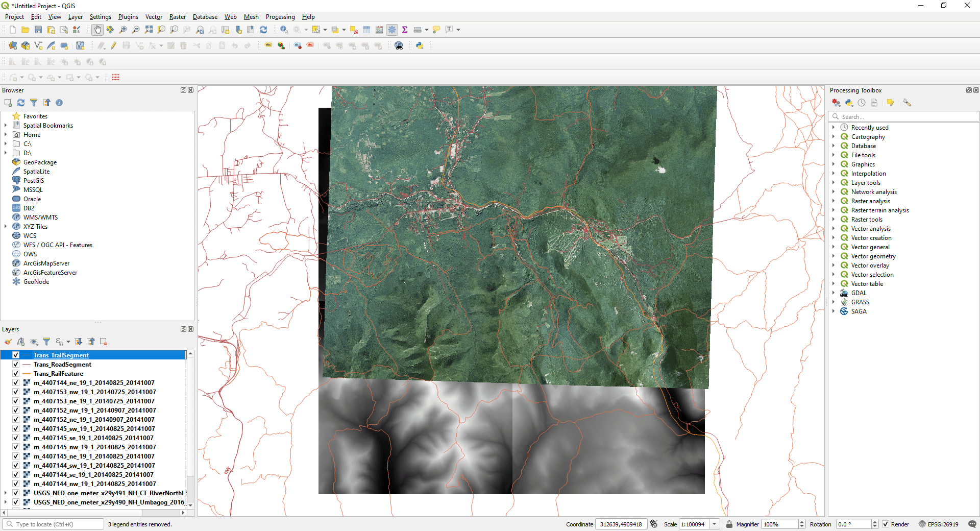Filter legend with funnel icon in Layers
This screenshot has height=531, width=980.
[46, 342]
